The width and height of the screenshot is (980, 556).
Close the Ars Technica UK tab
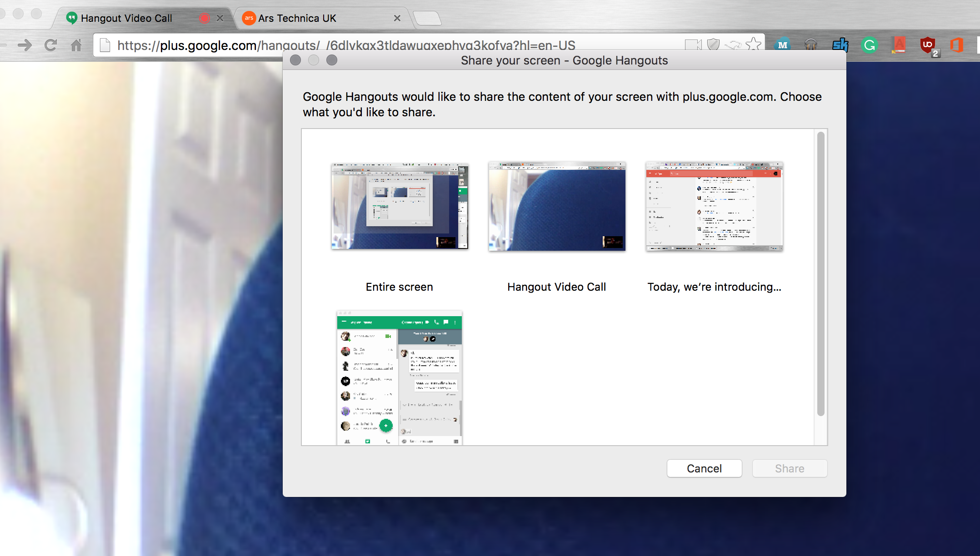(x=397, y=18)
